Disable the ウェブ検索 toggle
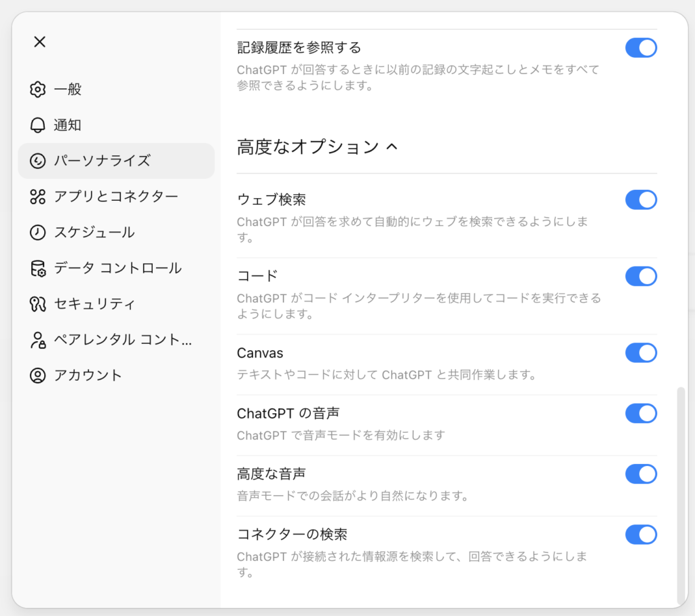This screenshot has height=616, width=695. click(641, 199)
